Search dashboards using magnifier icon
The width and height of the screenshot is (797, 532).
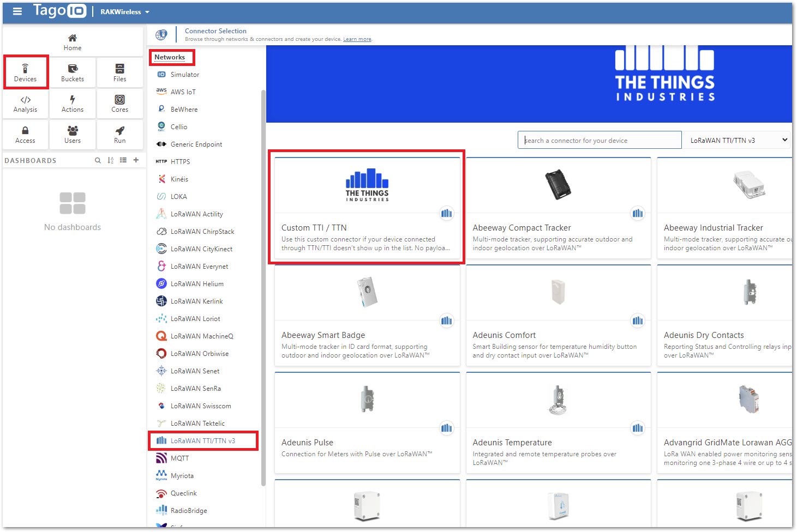[x=98, y=160]
